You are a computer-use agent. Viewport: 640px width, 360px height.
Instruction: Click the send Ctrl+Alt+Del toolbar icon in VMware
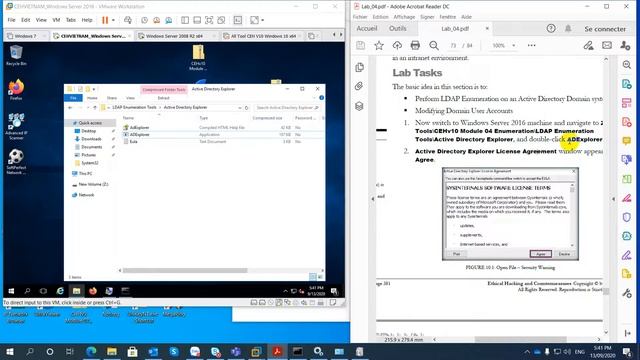(128, 20)
